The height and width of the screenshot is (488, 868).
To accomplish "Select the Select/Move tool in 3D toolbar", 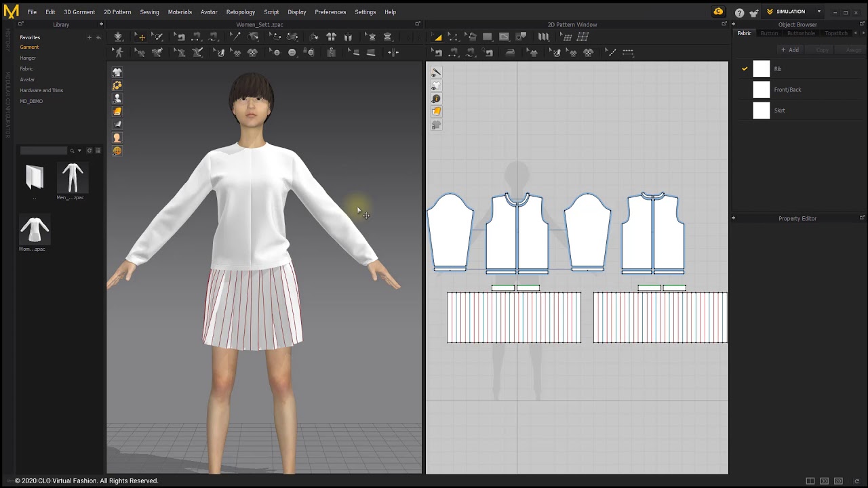I will [x=140, y=37].
